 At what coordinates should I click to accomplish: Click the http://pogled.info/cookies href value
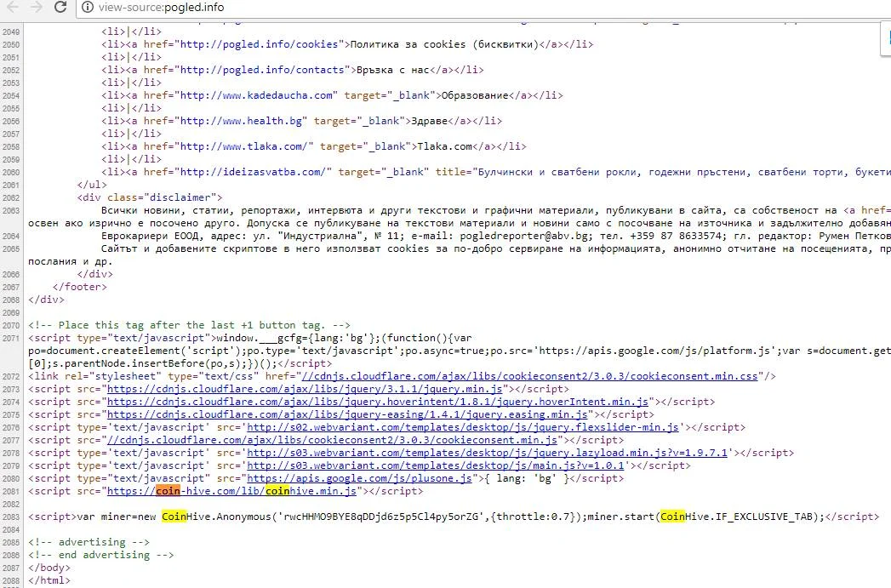tap(259, 44)
